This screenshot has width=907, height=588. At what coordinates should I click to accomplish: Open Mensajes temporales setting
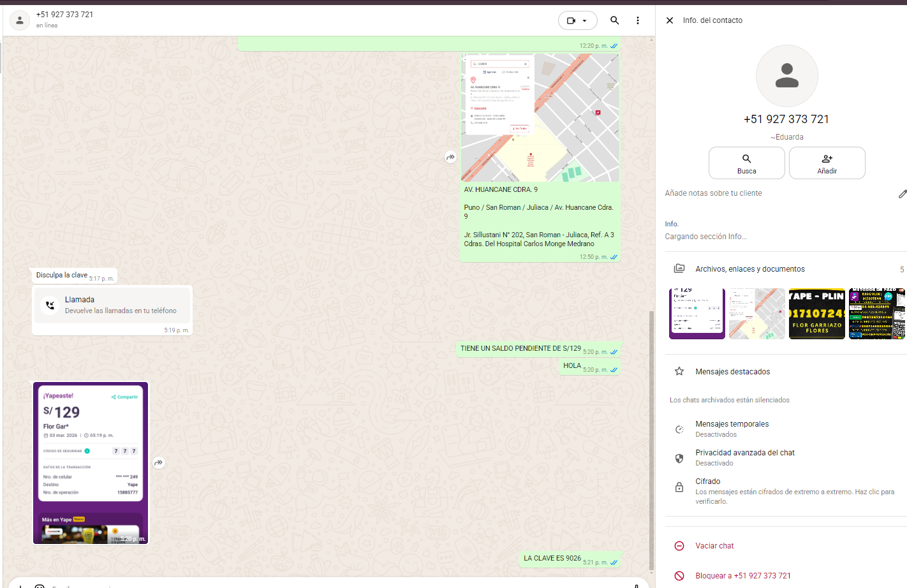coord(732,429)
